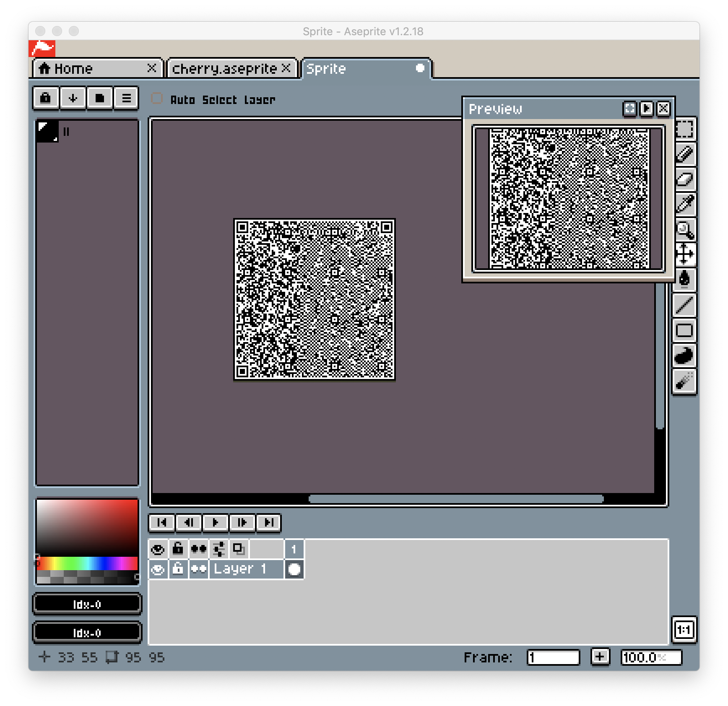This screenshot has height=706, width=728.
Task: Close the Home tab
Action: (152, 68)
